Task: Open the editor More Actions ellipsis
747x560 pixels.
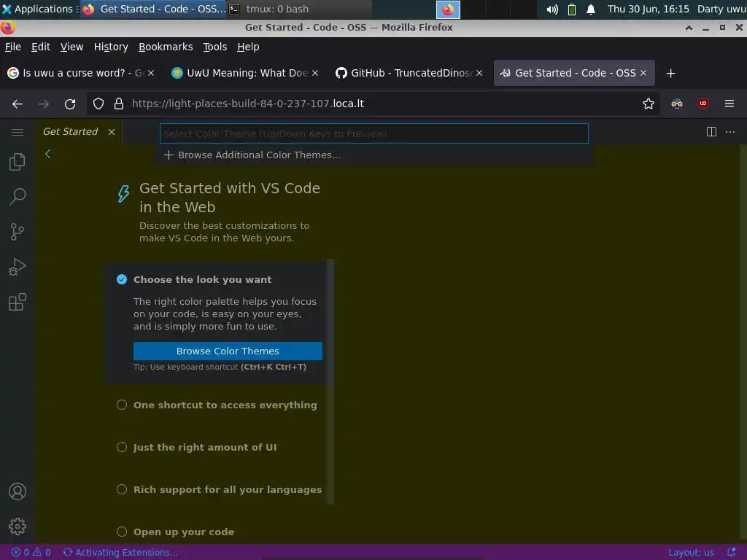Action: (729, 132)
